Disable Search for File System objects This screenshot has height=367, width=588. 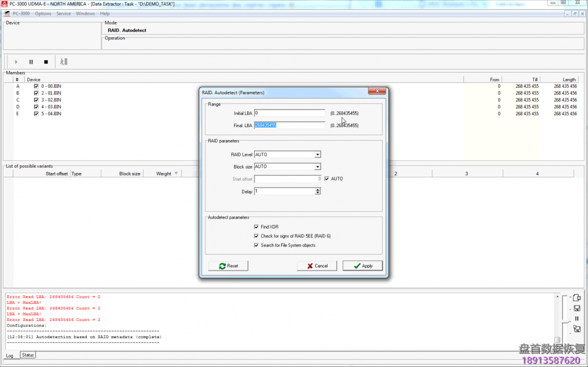(256, 245)
